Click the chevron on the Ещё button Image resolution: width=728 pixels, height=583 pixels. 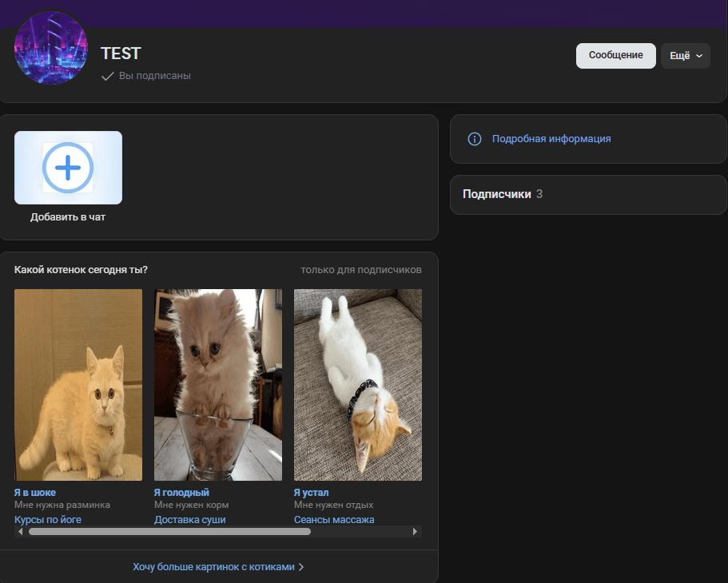(x=697, y=56)
